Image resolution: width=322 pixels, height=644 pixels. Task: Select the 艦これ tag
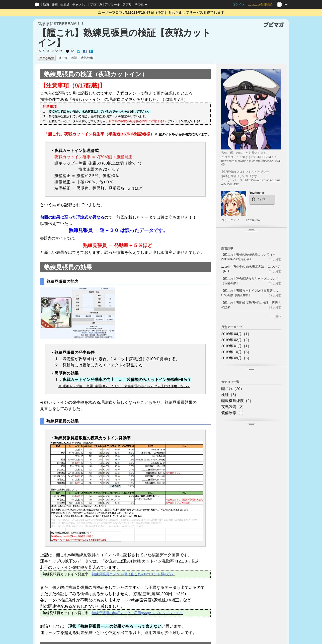[x=63, y=58]
